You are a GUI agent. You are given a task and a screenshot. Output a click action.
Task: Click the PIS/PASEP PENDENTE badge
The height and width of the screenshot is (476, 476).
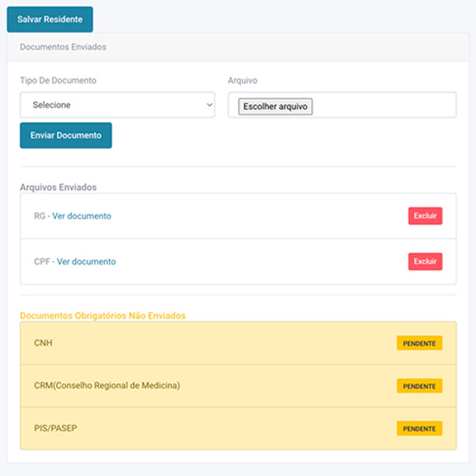[419, 429]
